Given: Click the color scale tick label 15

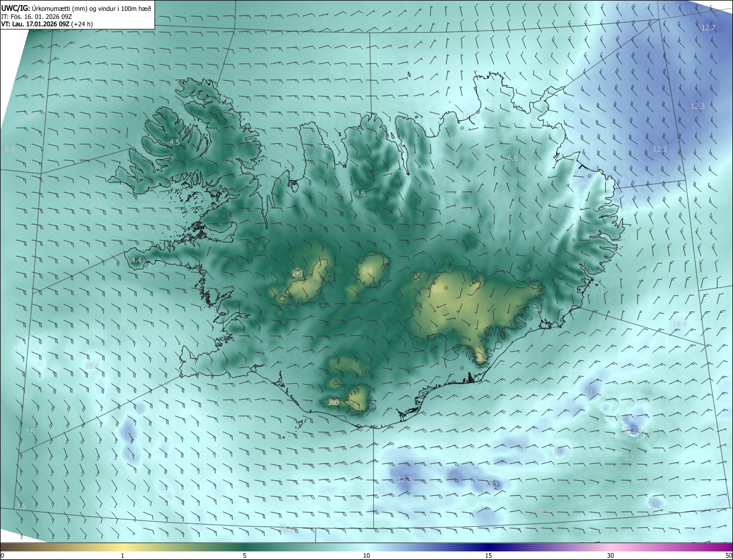Looking at the screenshot, I should tap(488, 555).
